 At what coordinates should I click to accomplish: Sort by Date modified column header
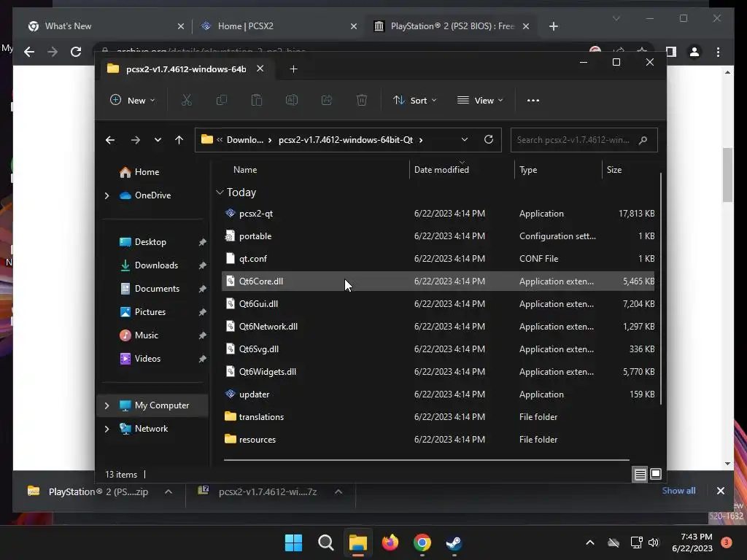(441, 169)
